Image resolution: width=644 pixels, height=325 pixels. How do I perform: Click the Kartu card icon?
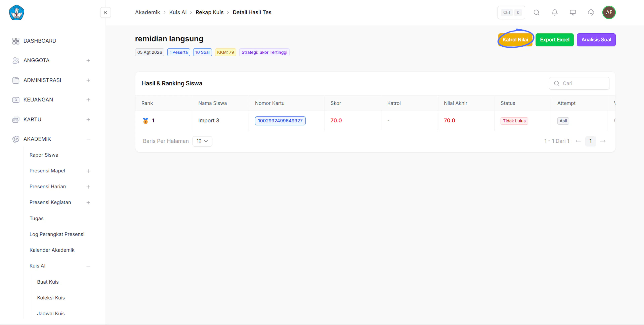16,120
